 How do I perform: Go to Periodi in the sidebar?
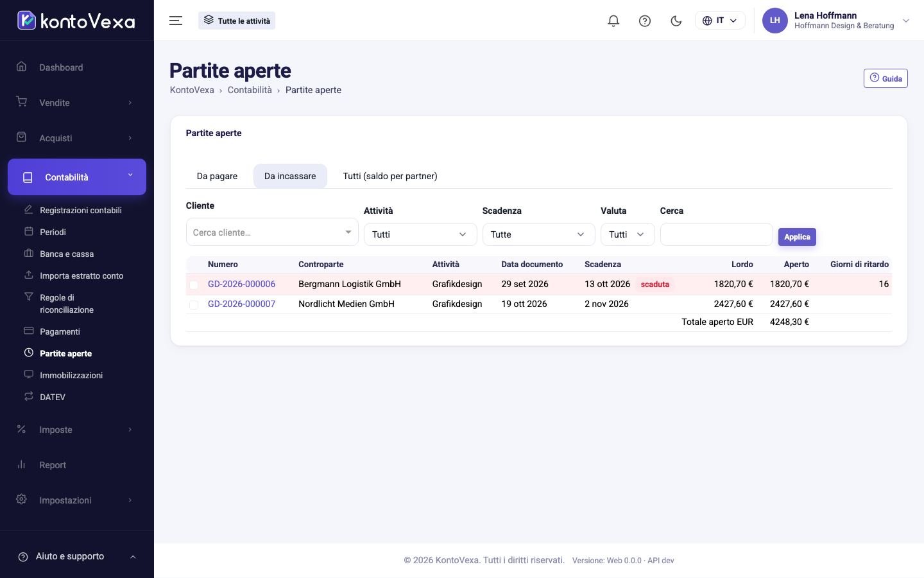click(53, 232)
